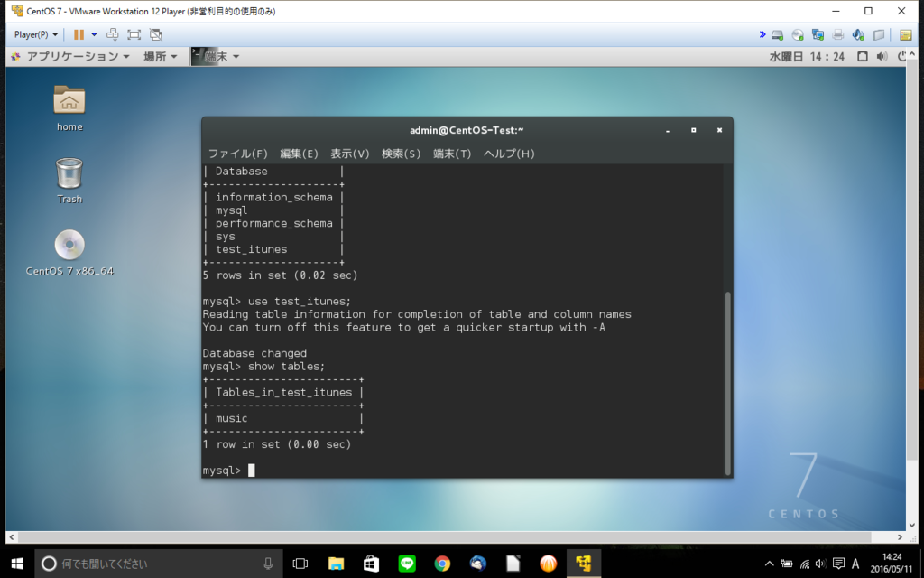The width and height of the screenshot is (924, 578).
Task: Click the 'use test_itunes;' command line
Action: (276, 302)
